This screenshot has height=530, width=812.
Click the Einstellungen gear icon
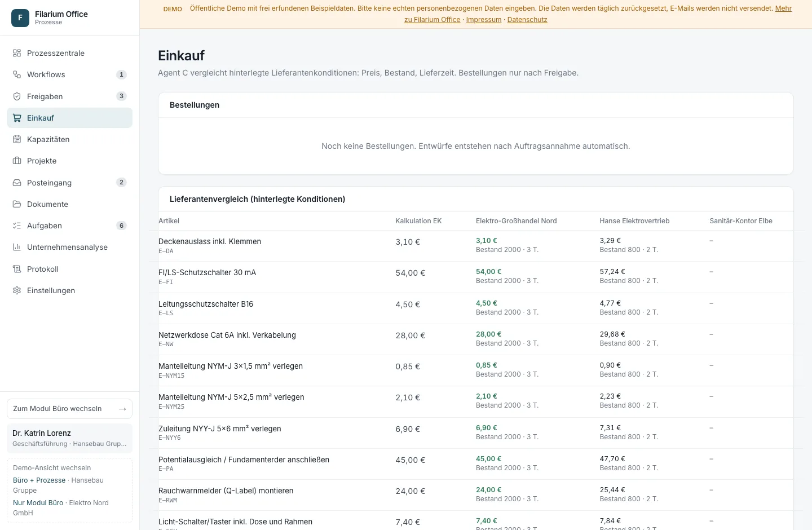(17, 290)
